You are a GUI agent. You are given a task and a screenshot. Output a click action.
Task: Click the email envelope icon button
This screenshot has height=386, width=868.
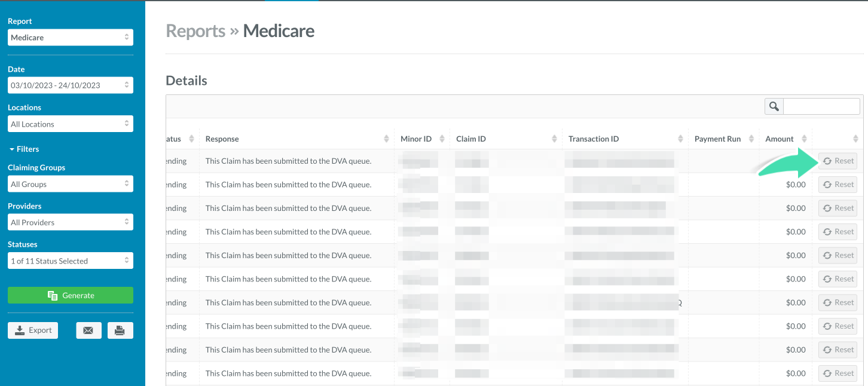88,330
